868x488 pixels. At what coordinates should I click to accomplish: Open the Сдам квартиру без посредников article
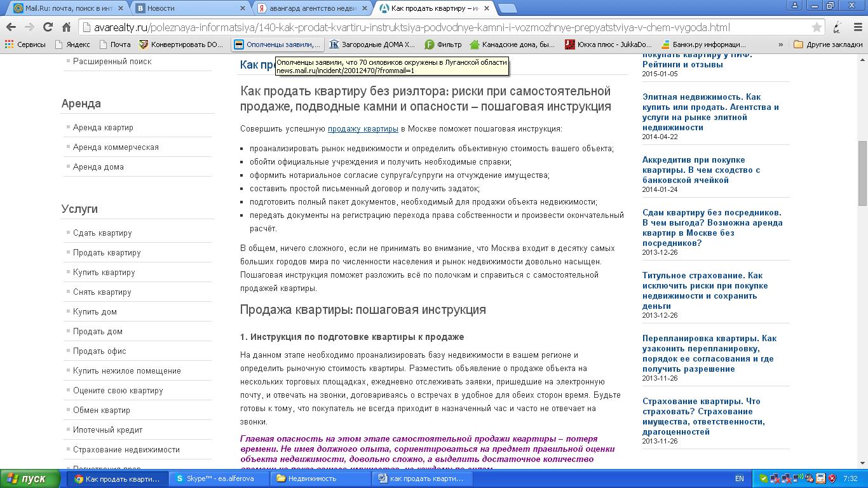click(x=712, y=227)
